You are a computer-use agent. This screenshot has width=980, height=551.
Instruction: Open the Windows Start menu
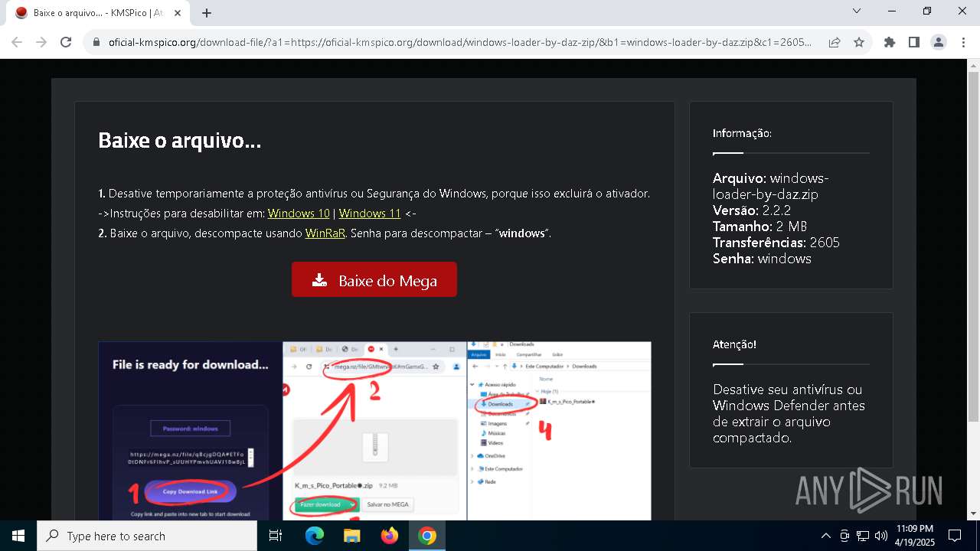click(x=18, y=536)
